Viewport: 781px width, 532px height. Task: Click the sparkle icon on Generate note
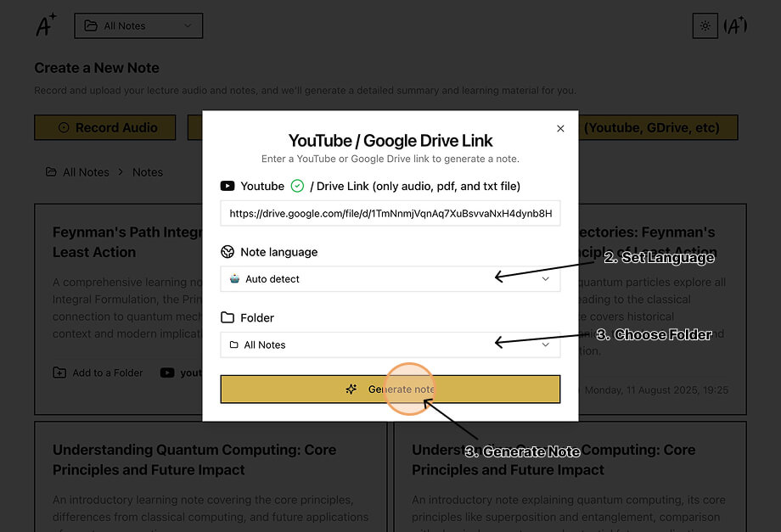click(351, 389)
